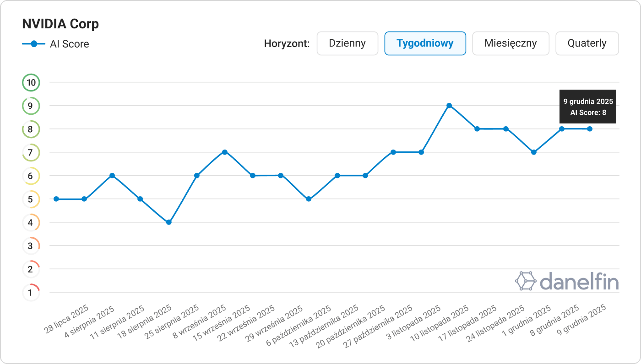Click the '28 lipca 2025' axis label
The height and width of the screenshot is (364, 641).
pos(67,319)
